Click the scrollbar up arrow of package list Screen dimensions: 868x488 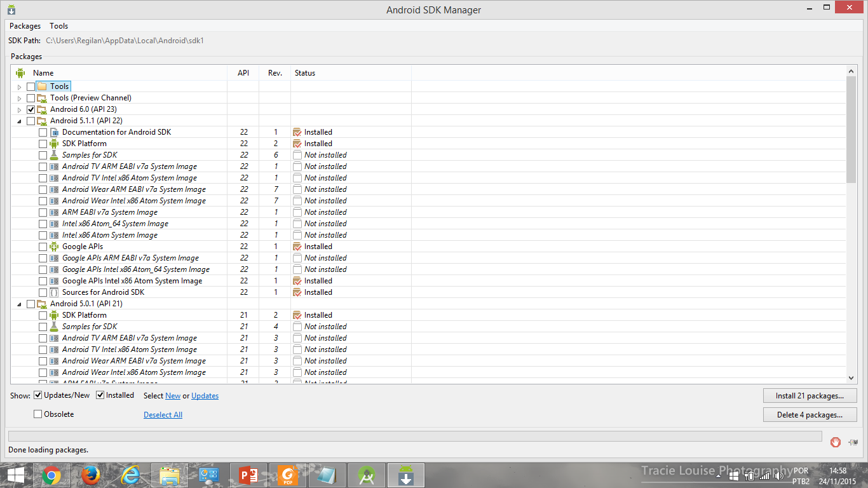click(851, 72)
